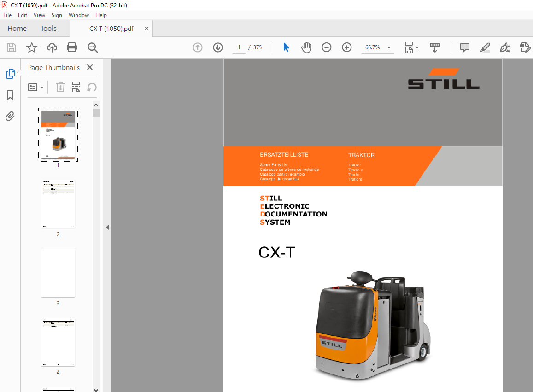533x392 pixels.
Task: Click the upload to cloud icon
Action: (x=52, y=47)
